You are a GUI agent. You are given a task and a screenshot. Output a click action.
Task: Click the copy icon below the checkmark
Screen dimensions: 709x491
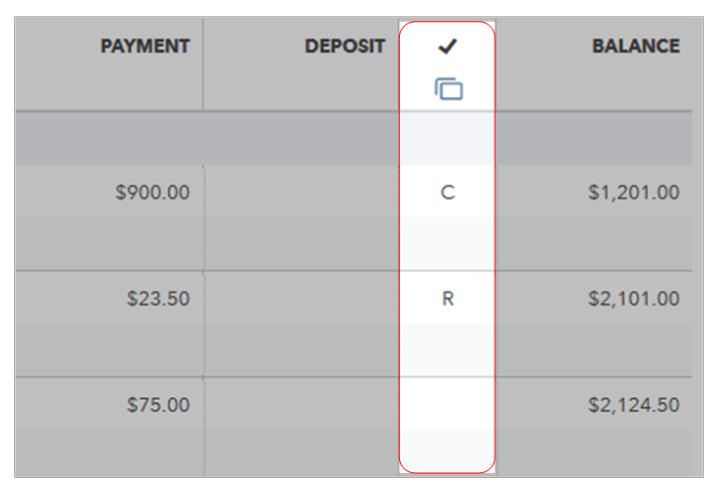[448, 89]
